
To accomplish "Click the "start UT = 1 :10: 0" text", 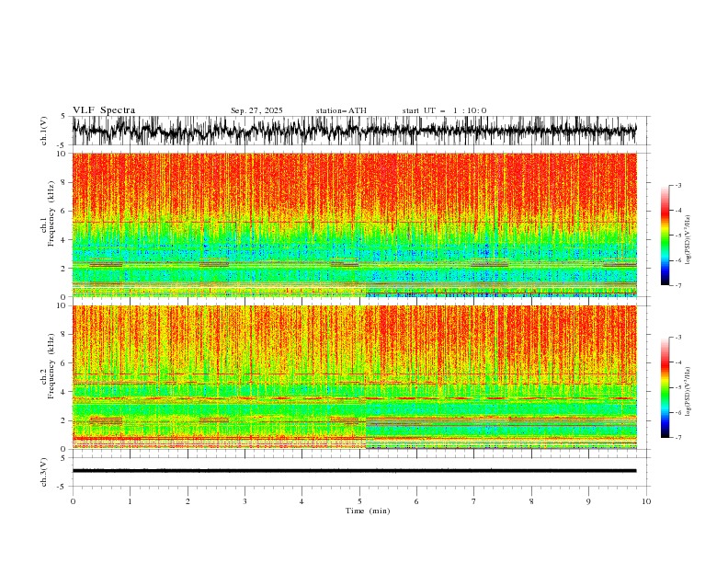I will [x=444, y=110].
